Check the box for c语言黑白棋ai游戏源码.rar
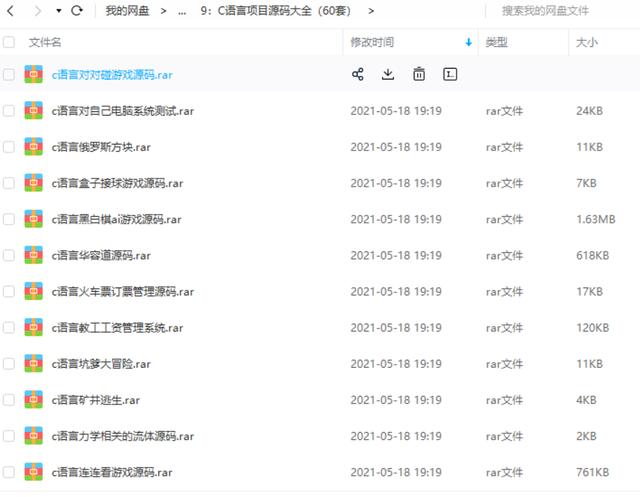The height and width of the screenshot is (497, 640). (x=9, y=219)
